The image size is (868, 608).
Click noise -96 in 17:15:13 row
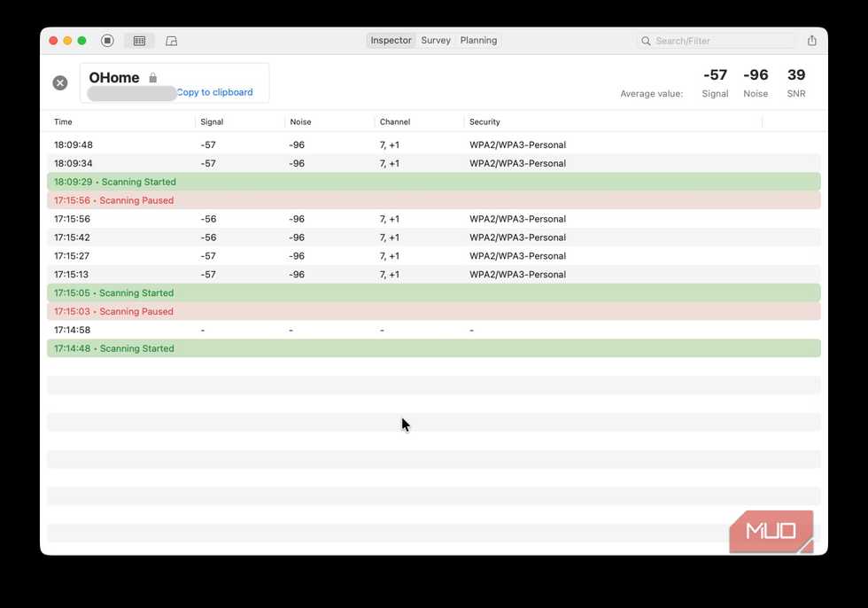point(297,275)
